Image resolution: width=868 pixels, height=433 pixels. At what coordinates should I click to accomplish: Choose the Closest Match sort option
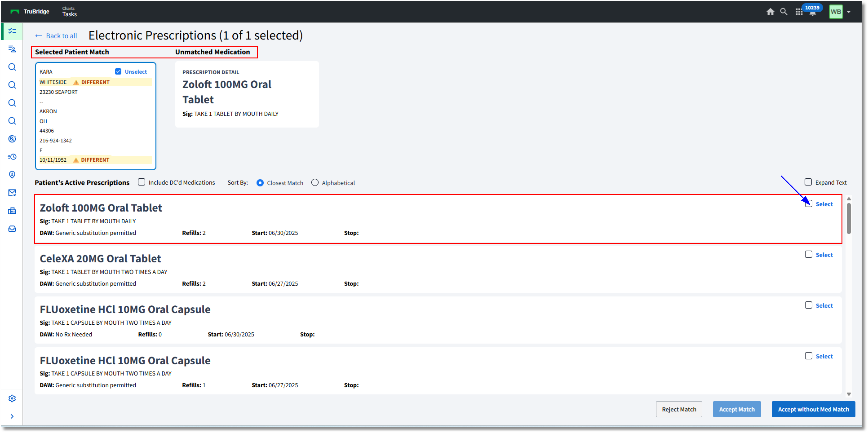coord(260,183)
